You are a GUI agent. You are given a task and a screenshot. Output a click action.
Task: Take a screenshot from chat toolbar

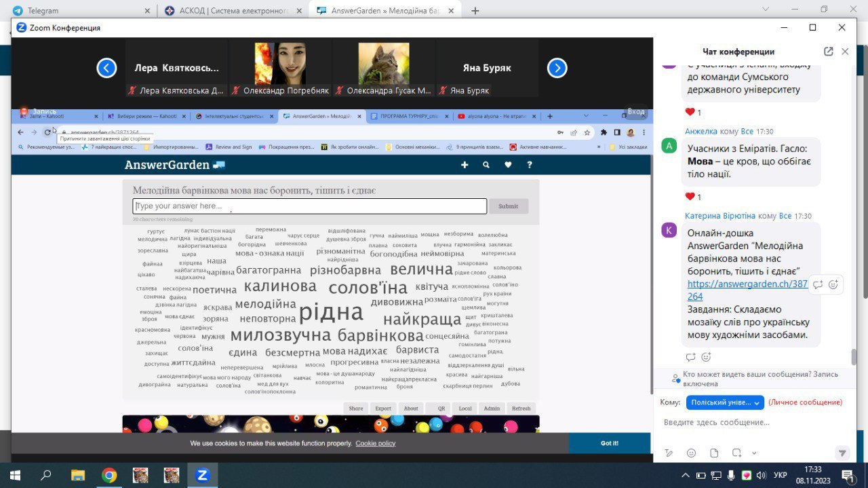click(x=736, y=453)
